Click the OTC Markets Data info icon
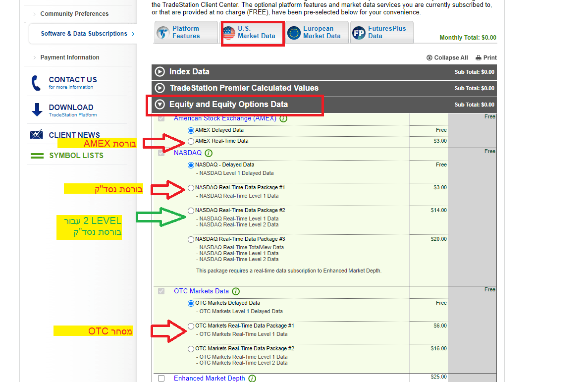588x382 pixels. [236, 291]
